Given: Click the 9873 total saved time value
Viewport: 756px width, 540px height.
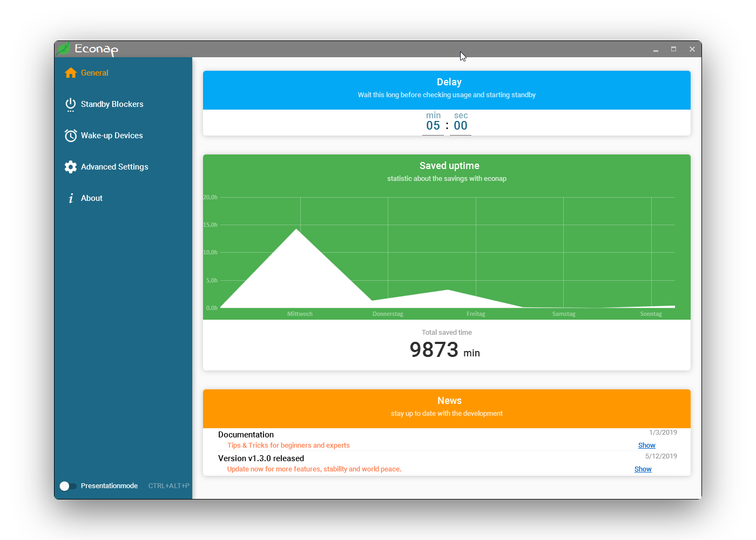Looking at the screenshot, I should coord(434,350).
